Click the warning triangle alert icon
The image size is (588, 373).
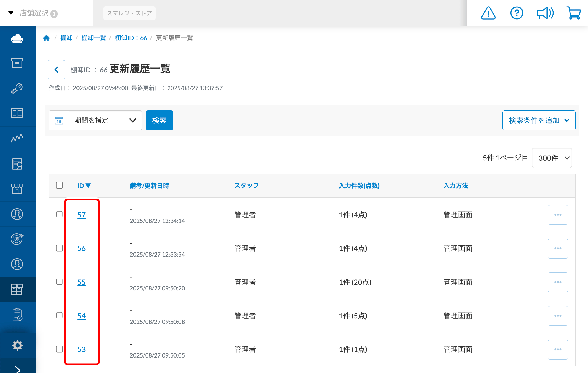pyautogui.click(x=488, y=13)
